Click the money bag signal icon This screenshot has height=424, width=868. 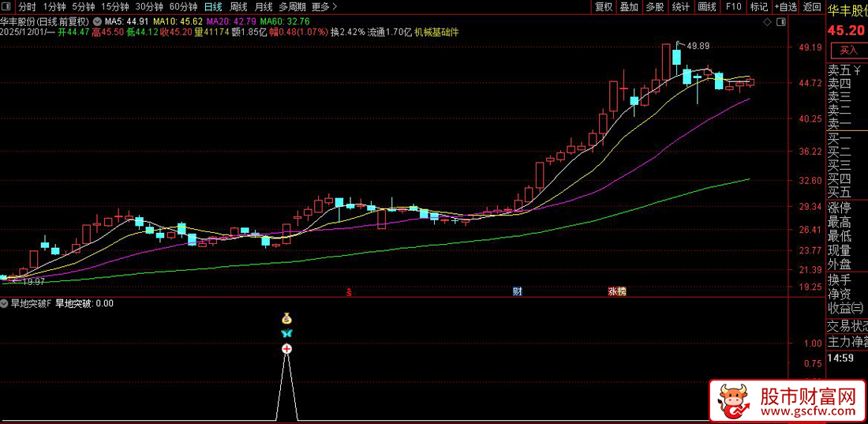286,318
